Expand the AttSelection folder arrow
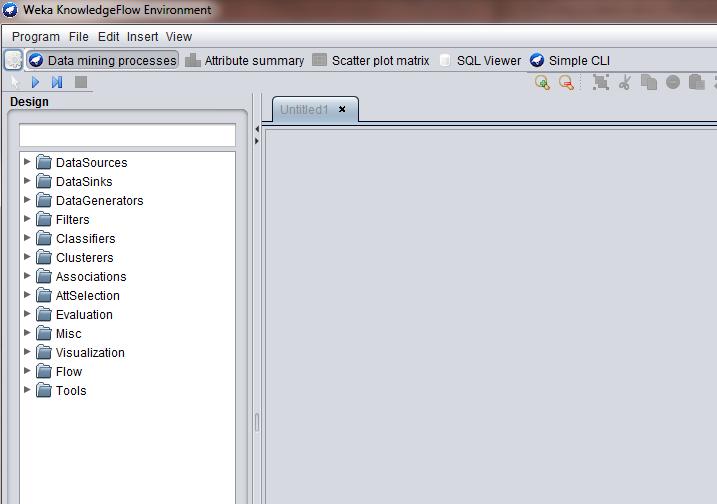Viewport: 717px width, 504px height. [27, 295]
